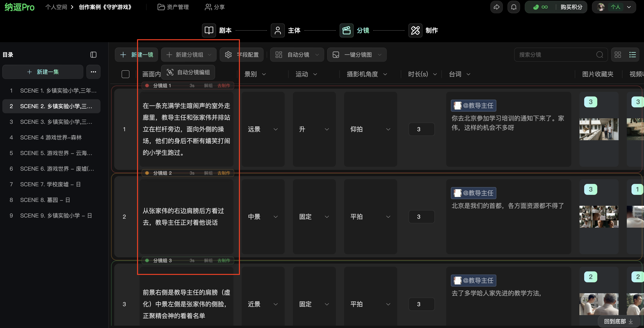
Task: Click the 新建一集 button
Action: (43, 72)
